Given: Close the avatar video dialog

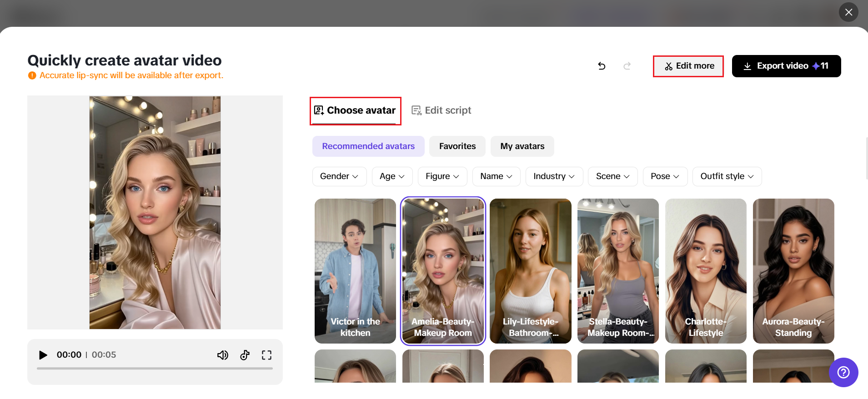Looking at the screenshot, I should coord(848,12).
